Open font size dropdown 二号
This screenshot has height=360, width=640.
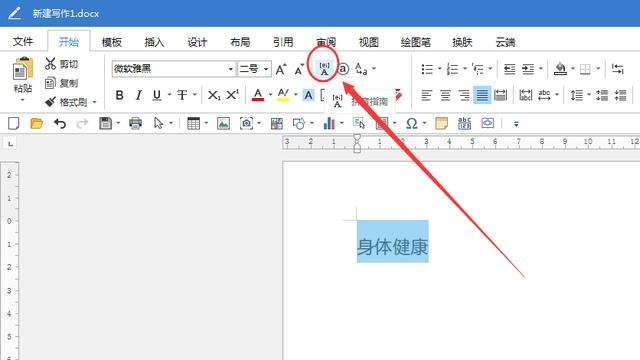(266, 69)
